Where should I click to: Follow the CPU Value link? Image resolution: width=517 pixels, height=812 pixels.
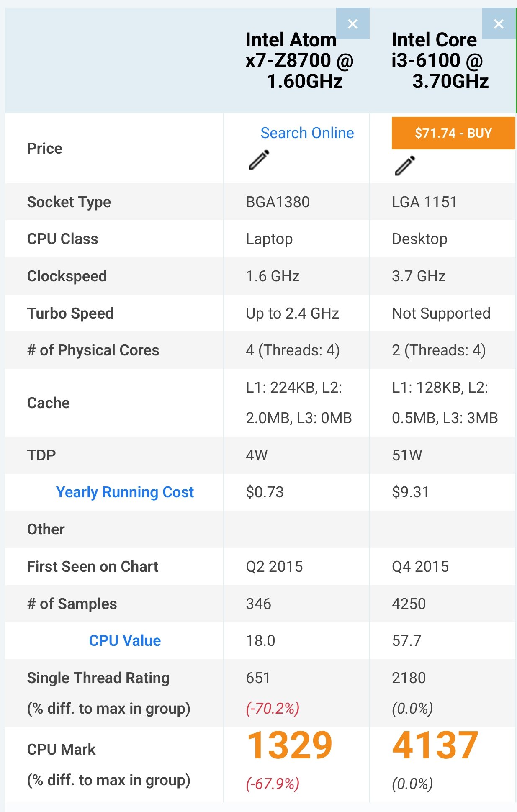pyautogui.click(x=125, y=641)
